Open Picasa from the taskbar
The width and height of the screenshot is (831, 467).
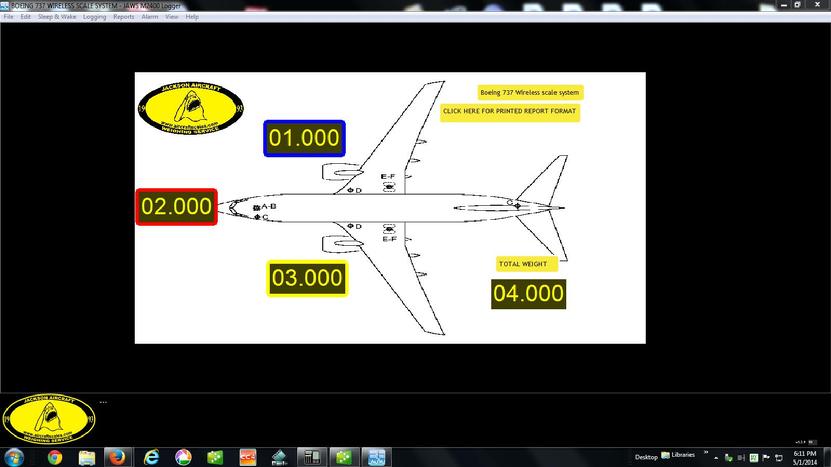tap(183, 457)
